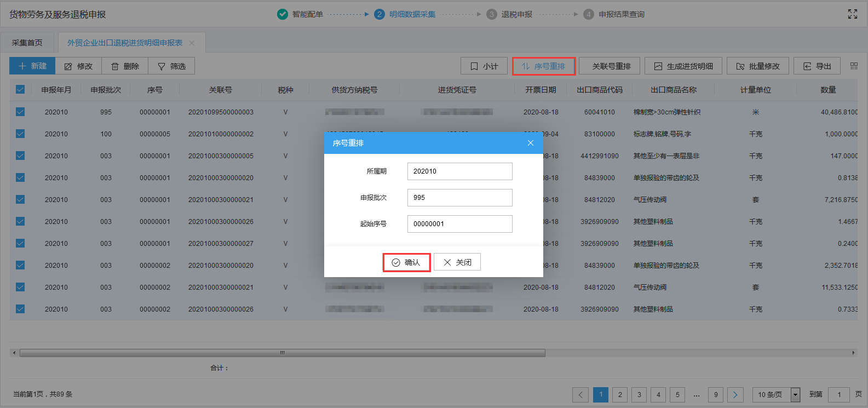Click the 小计 subtotal button

click(484, 66)
